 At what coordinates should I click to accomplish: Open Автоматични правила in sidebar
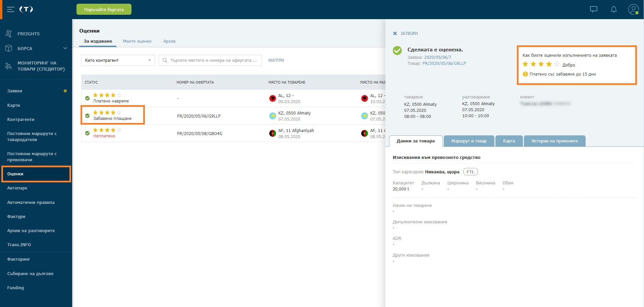point(31,203)
